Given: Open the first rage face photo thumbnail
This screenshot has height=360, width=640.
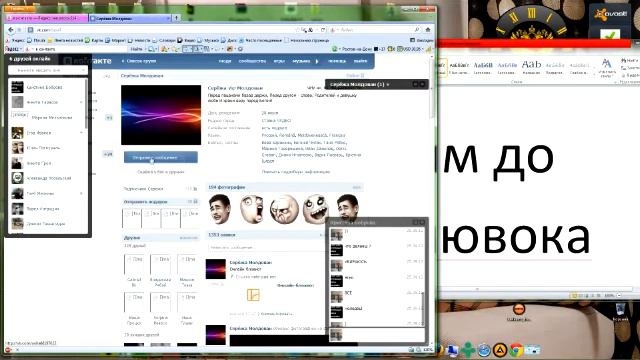Looking at the screenshot, I should coord(220,209).
